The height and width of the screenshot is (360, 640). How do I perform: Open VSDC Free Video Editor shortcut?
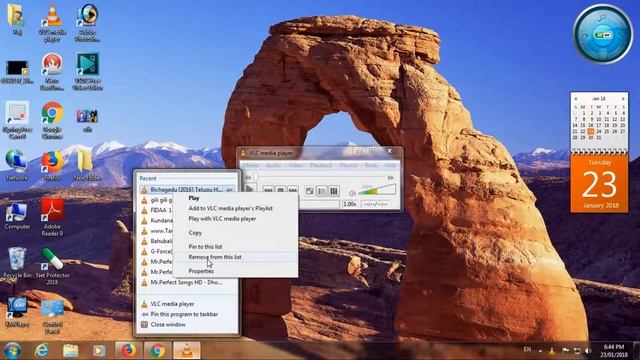point(87,72)
